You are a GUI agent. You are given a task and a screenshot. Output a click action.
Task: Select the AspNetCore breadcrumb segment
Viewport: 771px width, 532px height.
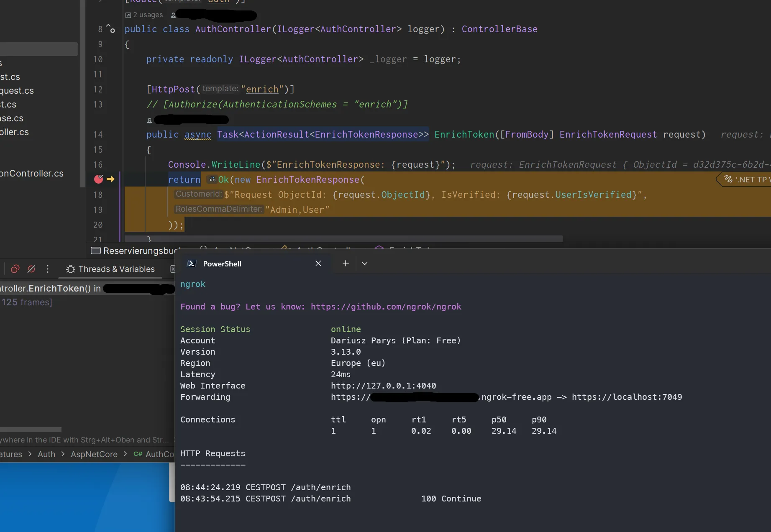click(94, 454)
